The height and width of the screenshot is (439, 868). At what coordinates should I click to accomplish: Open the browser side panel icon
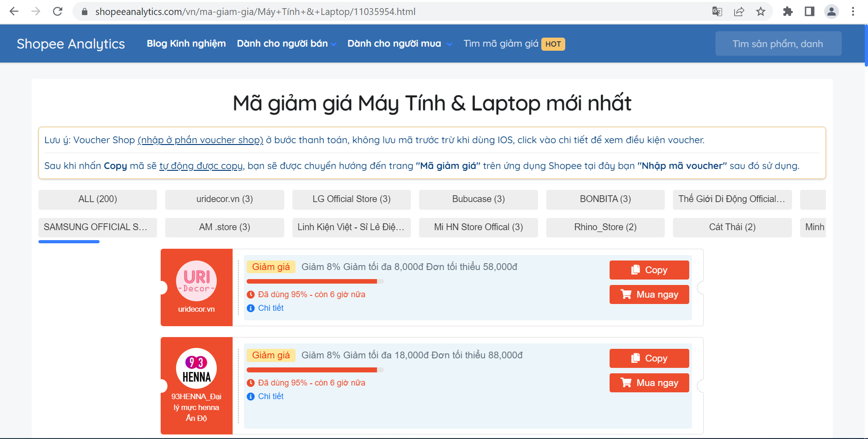pos(810,11)
